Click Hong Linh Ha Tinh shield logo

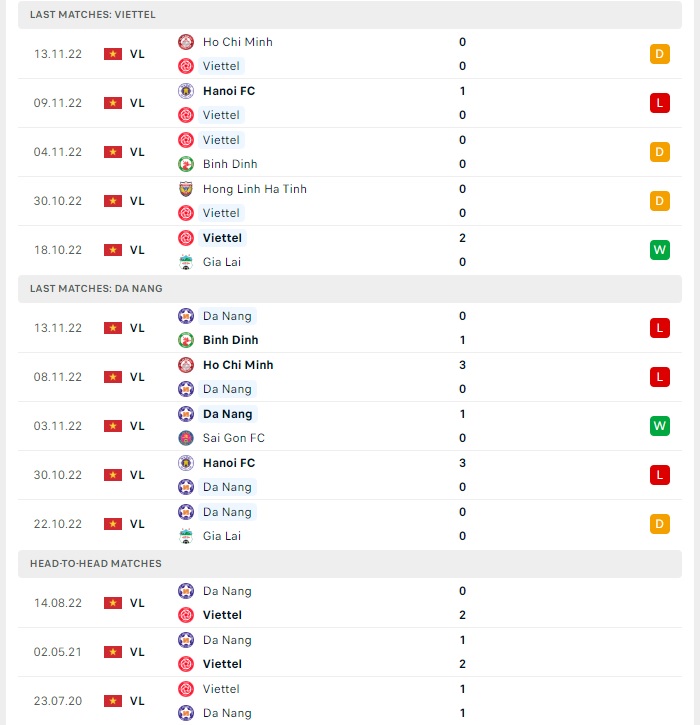click(x=186, y=189)
